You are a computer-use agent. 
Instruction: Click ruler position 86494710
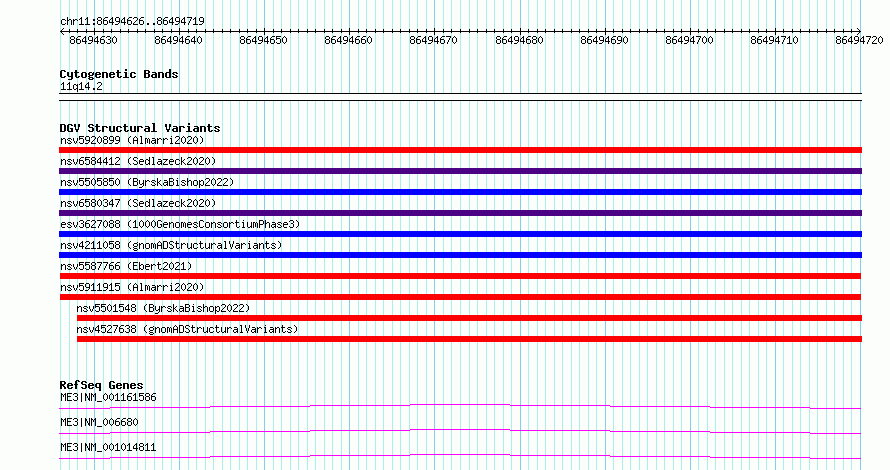774,40
